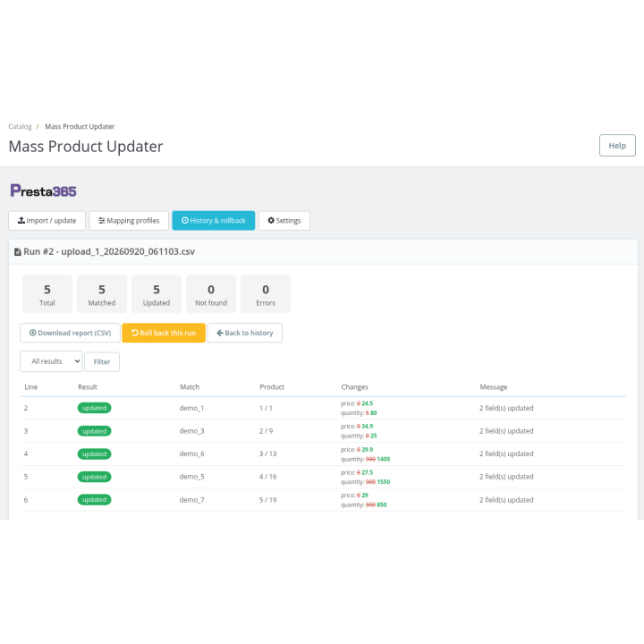The width and height of the screenshot is (644, 644).
Task: Open the Catalog breadcrumb link
Action: pos(20,126)
